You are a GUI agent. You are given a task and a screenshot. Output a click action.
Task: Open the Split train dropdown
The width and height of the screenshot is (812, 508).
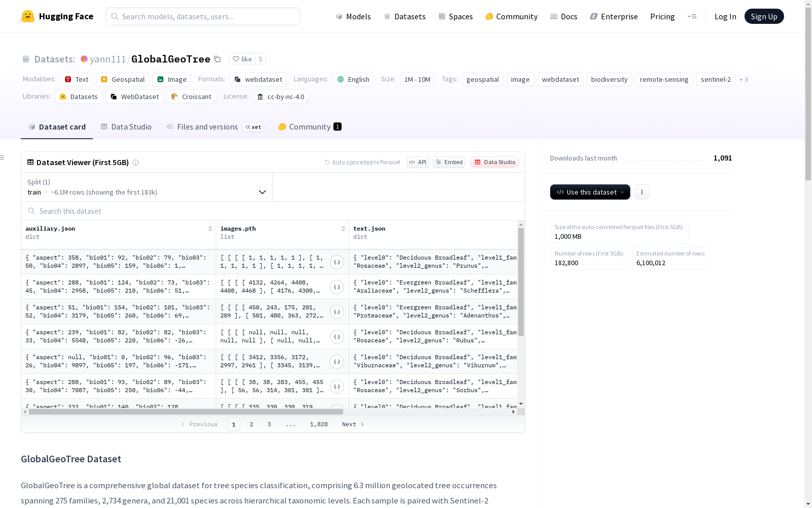pos(147,187)
